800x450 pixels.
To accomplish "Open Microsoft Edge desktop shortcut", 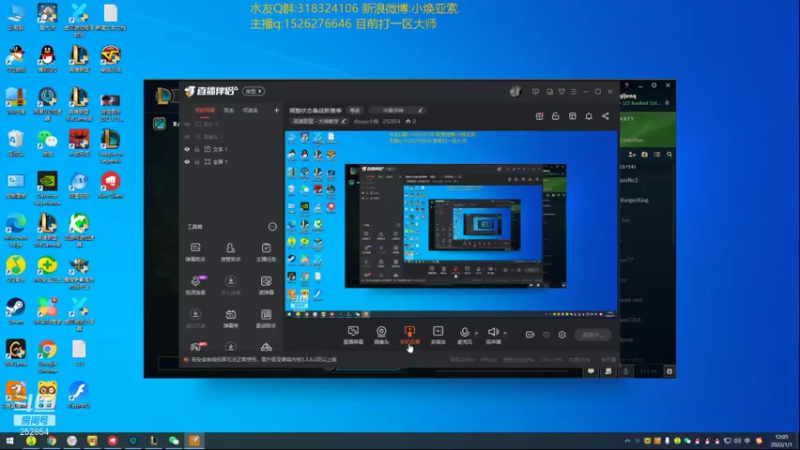I will (16, 231).
